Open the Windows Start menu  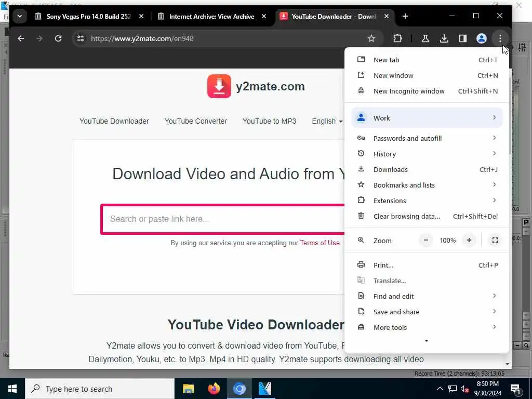coord(12,389)
